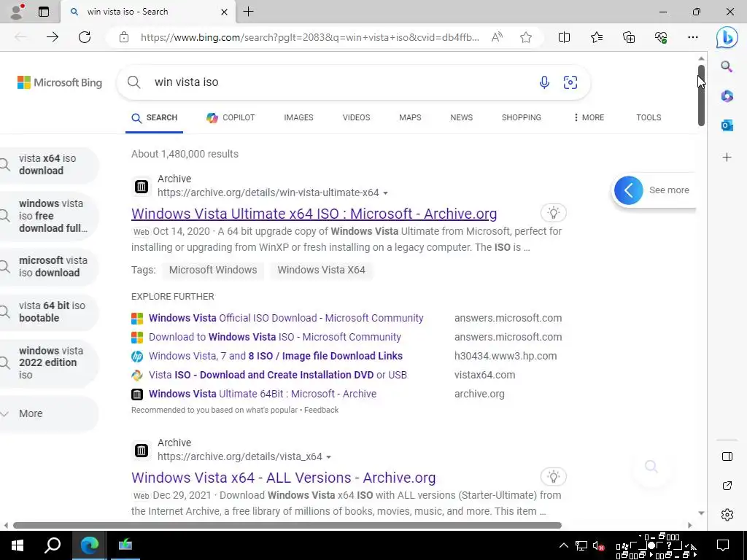747x560 pixels.
Task: Switch to the IMAGES tab
Action: click(x=298, y=117)
